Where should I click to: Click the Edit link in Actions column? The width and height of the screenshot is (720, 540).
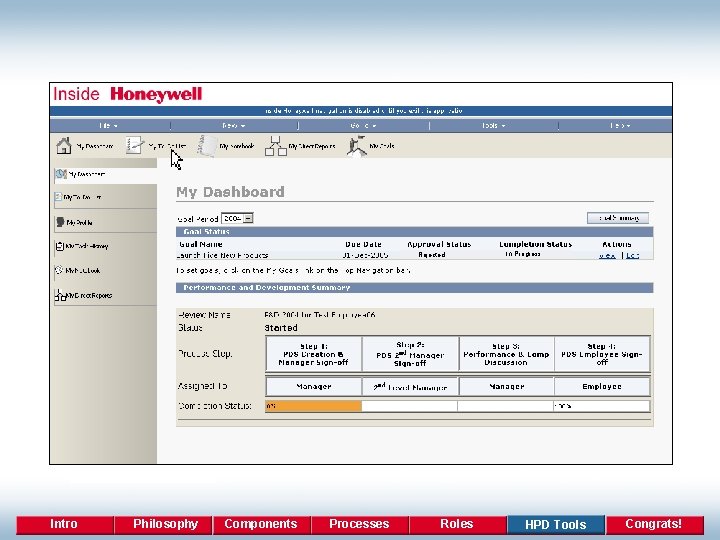[632, 255]
